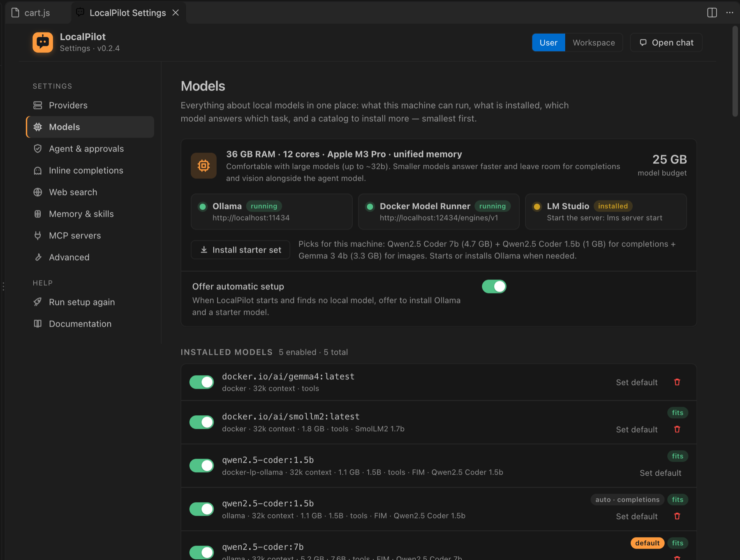This screenshot has width=740, height=560.
Task: Click the "5 enabled · 5 total" text
Action: click(x=313, y=352)
